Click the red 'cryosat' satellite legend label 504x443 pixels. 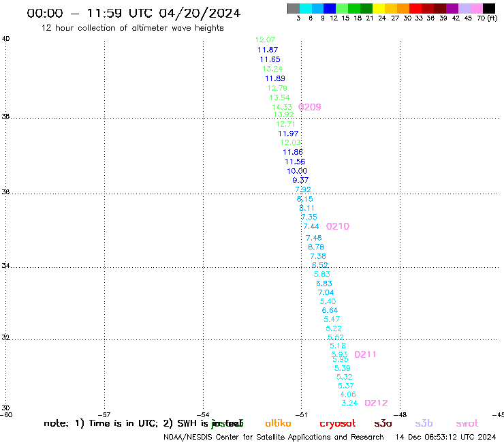tap(338, 424)
